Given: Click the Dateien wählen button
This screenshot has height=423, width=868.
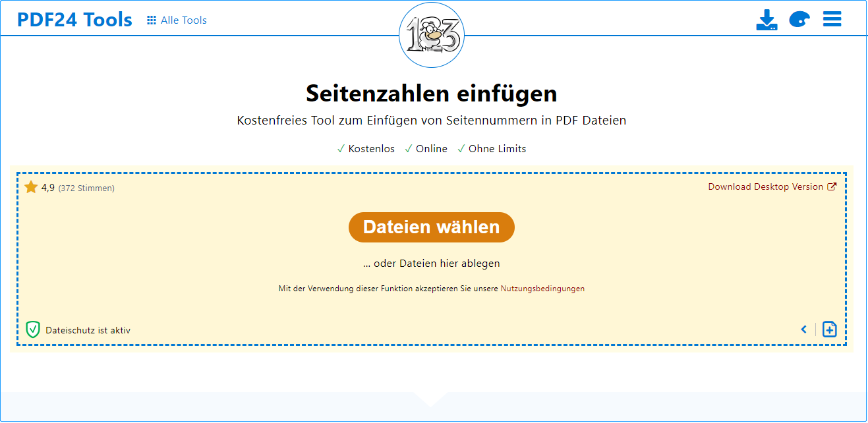Looking at the screenshot, I should (431, 227).
